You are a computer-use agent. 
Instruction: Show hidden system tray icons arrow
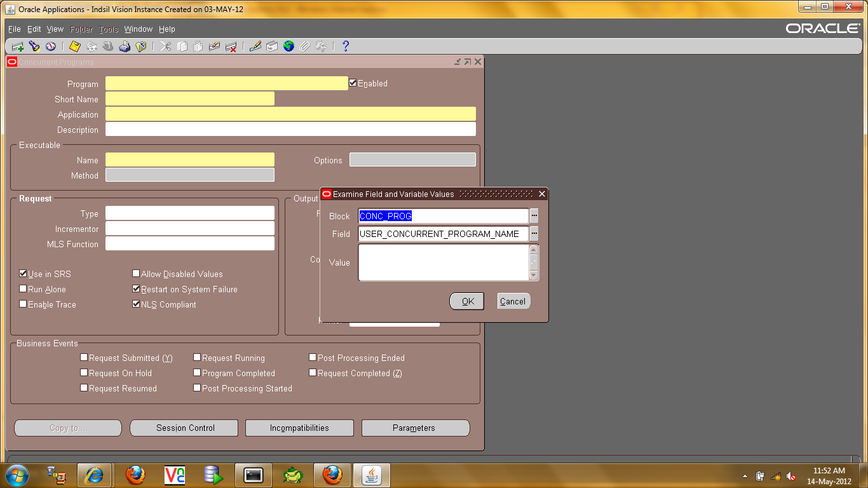pyautogui.click(x=745, y=476)
